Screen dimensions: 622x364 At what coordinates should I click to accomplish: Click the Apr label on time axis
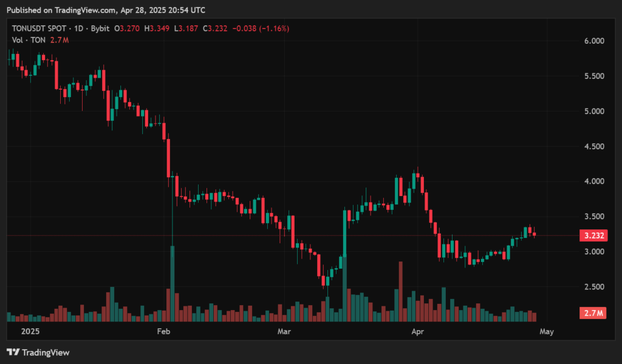pyautogui.click(x=418, y=331)
